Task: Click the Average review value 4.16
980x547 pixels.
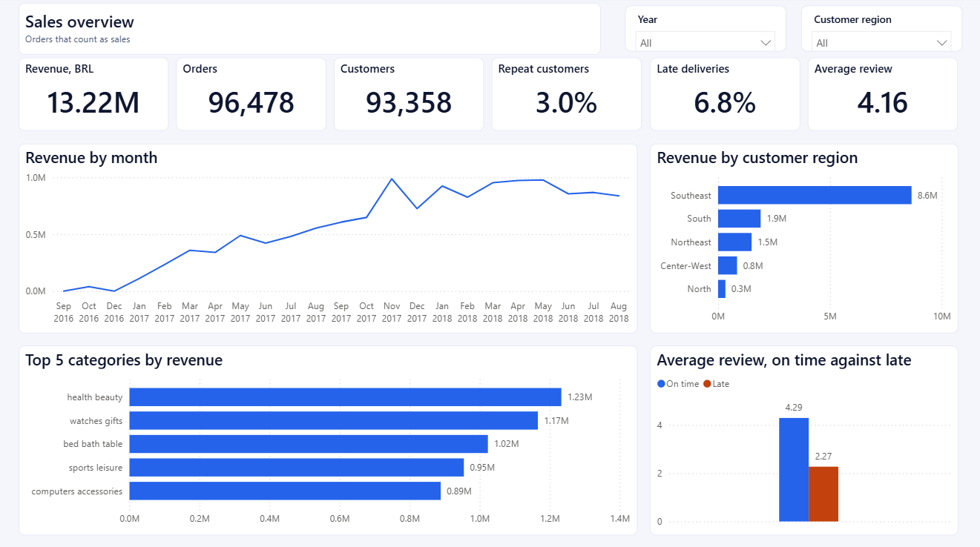Action: pos(882,102)
